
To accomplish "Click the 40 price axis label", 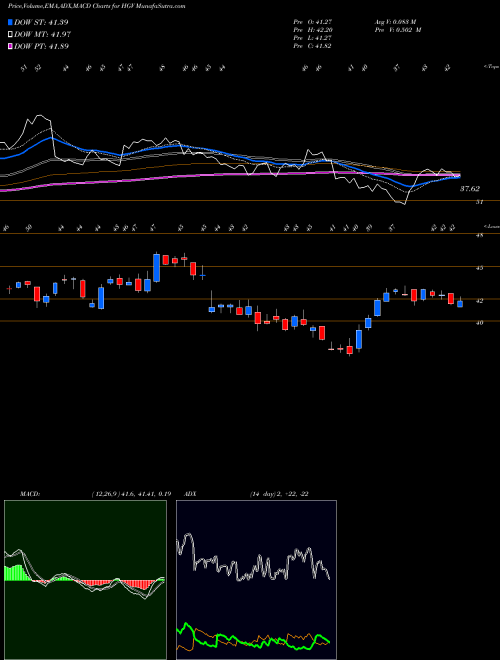I will tap(480, 323).
